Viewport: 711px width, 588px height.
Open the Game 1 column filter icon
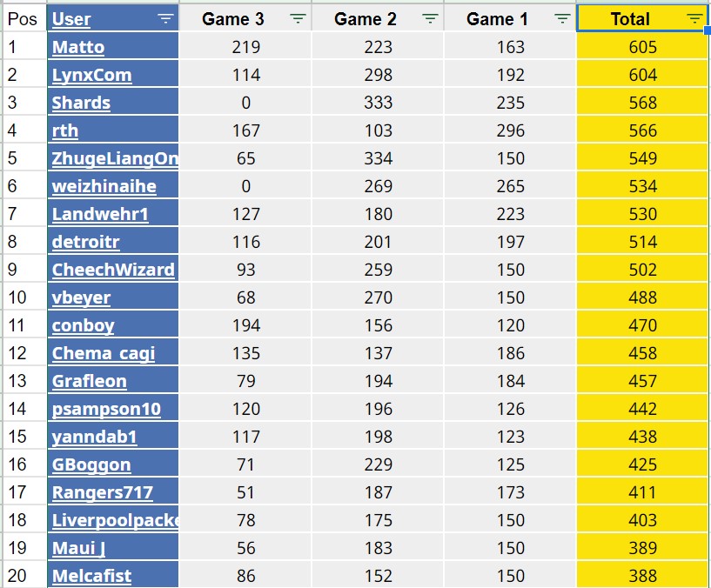pyautogui.click(x=562, y=19)
